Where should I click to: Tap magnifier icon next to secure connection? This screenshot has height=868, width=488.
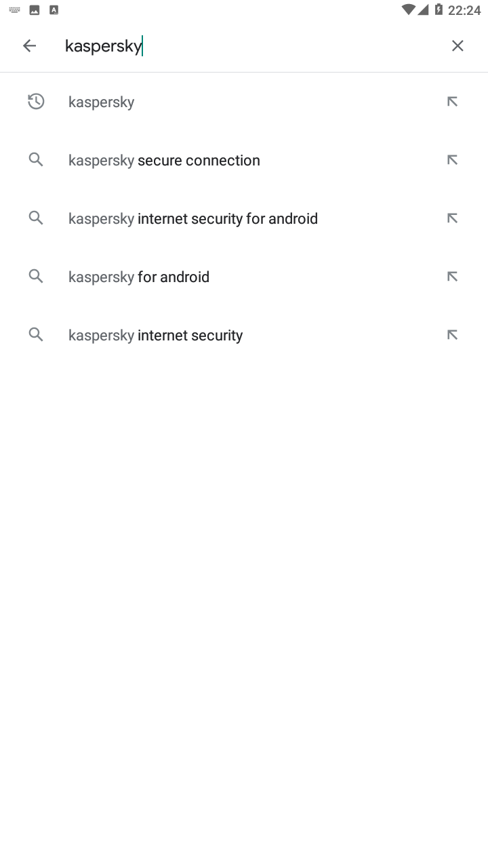[36, 160]
